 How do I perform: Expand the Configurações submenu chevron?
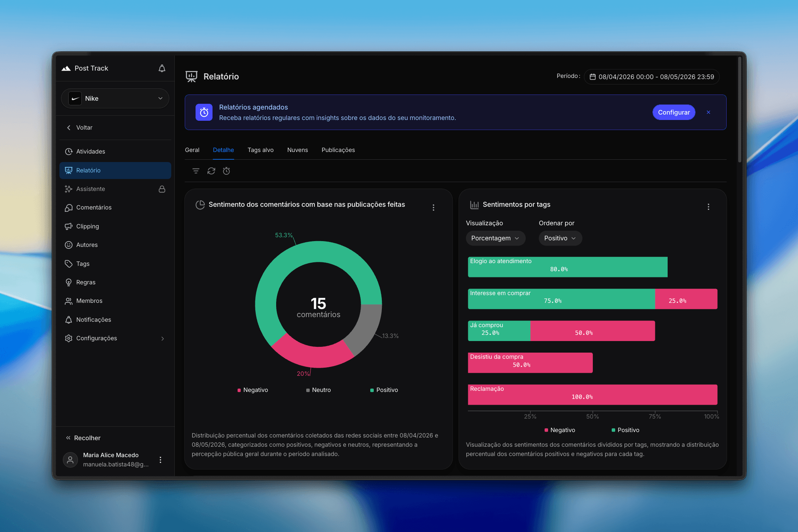click(163, 339)
